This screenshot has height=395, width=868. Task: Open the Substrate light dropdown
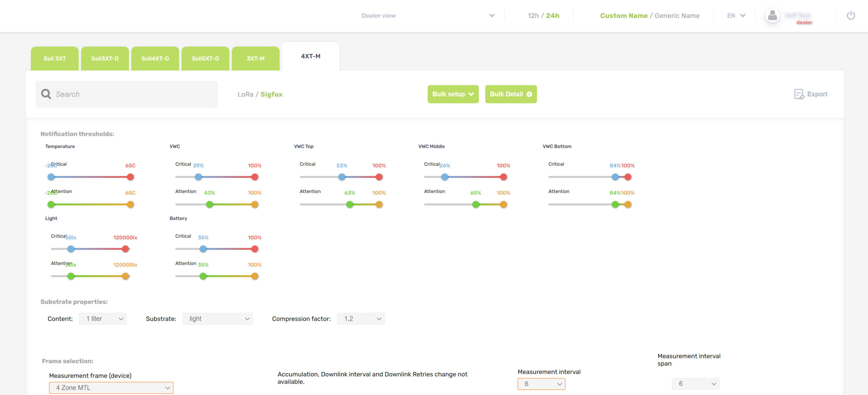[218, 319]
